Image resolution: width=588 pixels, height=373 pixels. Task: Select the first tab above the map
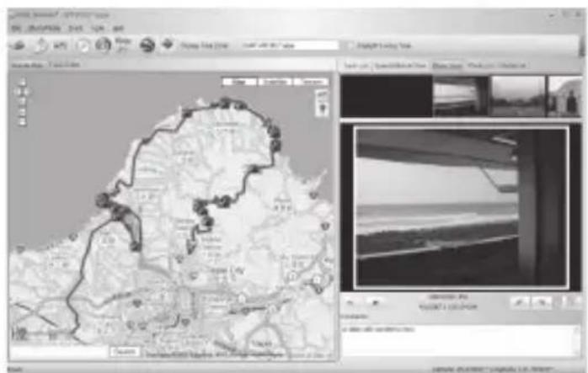point(27,65)
